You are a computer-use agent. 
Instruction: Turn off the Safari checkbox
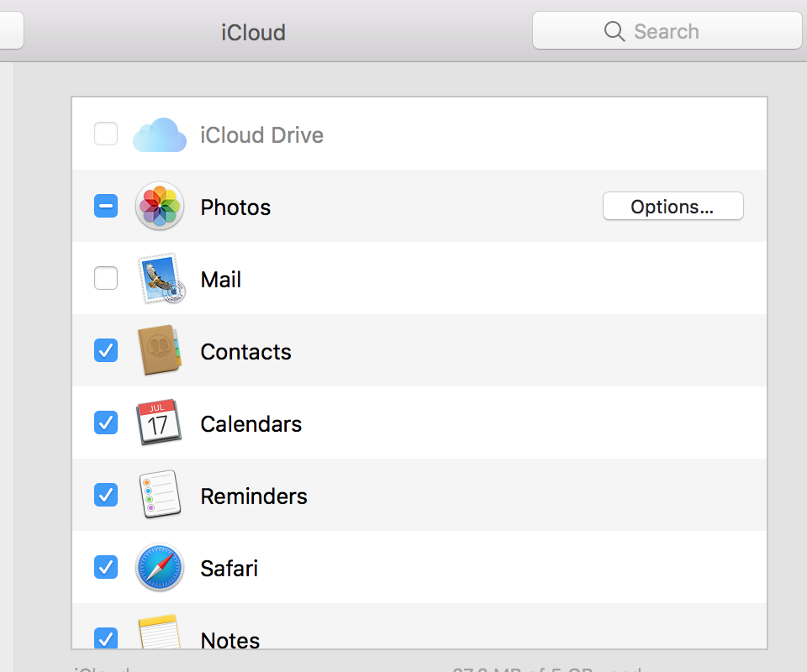(106, 567)
